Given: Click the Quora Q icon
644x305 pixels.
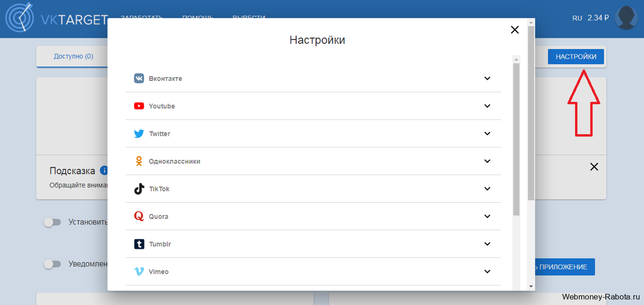Looking at the screenshot, I should pyautogui.click(x=139, y=216).
